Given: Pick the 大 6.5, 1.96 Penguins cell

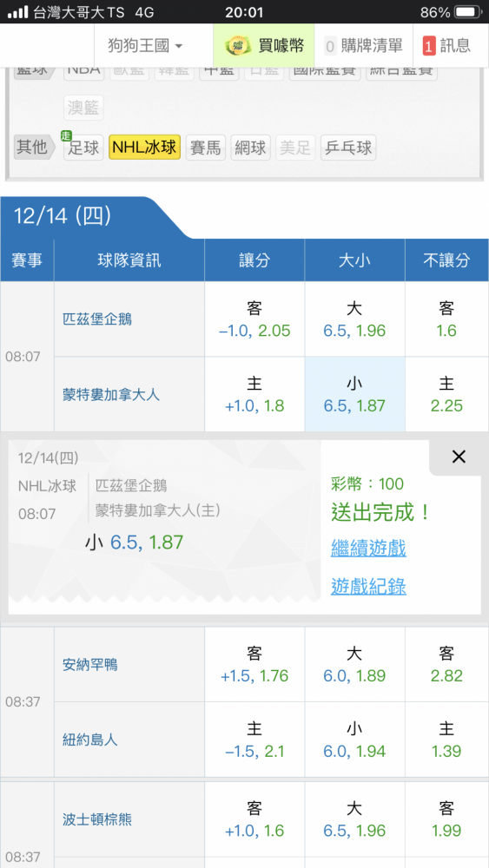Looking at the screenshot, I should [x=354, y=319].
